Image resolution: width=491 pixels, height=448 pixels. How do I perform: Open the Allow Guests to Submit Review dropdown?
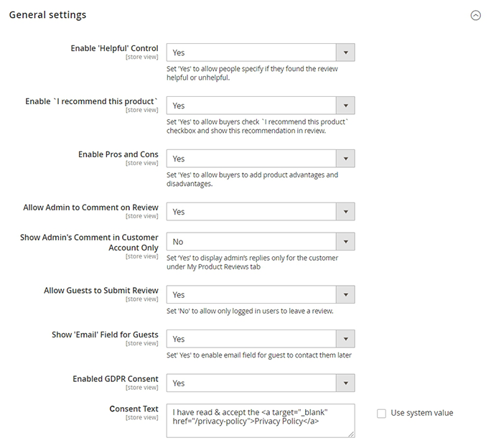click(261, 294)
